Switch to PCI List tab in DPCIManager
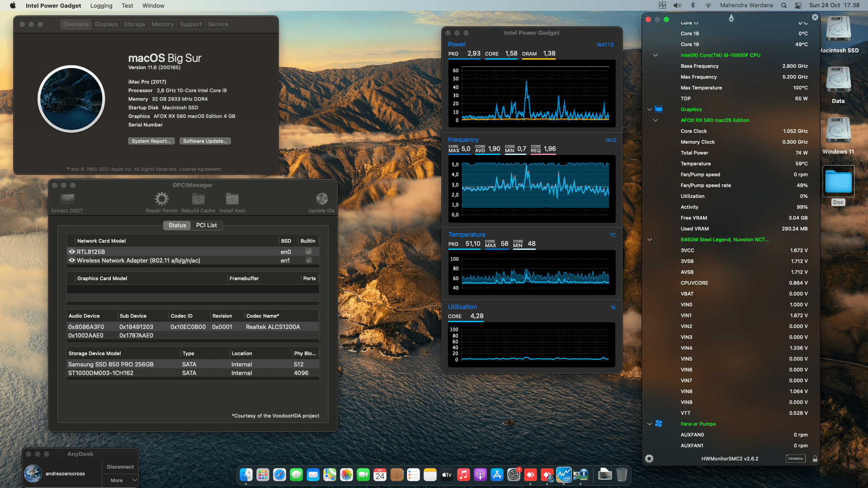868x488 pixels. click(206, 225)
